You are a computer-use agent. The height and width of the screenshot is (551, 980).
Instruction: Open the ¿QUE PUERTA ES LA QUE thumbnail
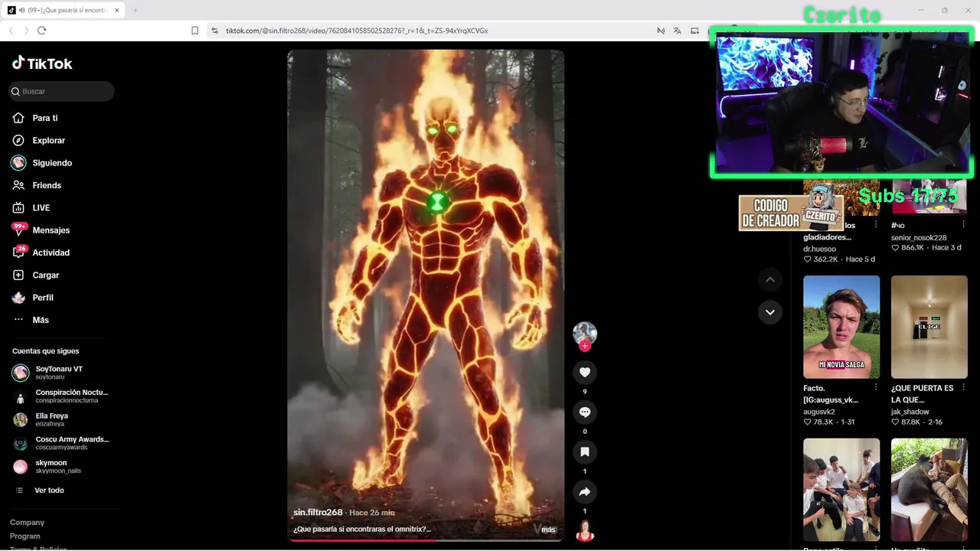click(x=929, y=327)
